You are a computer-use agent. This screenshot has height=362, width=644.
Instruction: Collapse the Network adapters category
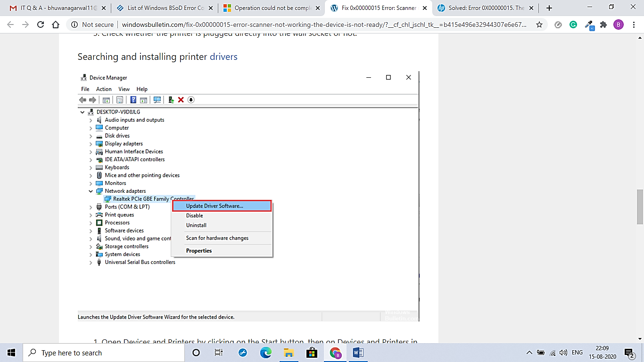[91, 191]
